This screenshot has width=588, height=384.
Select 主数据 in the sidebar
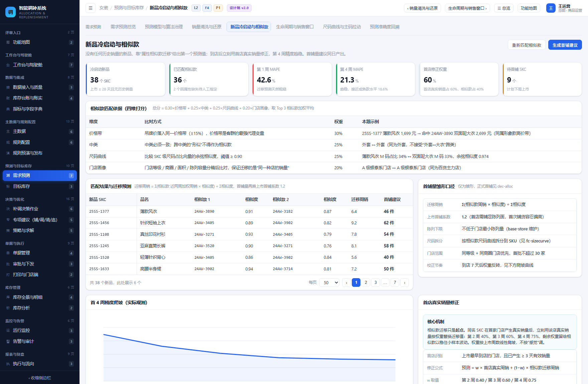click(40, 132)
